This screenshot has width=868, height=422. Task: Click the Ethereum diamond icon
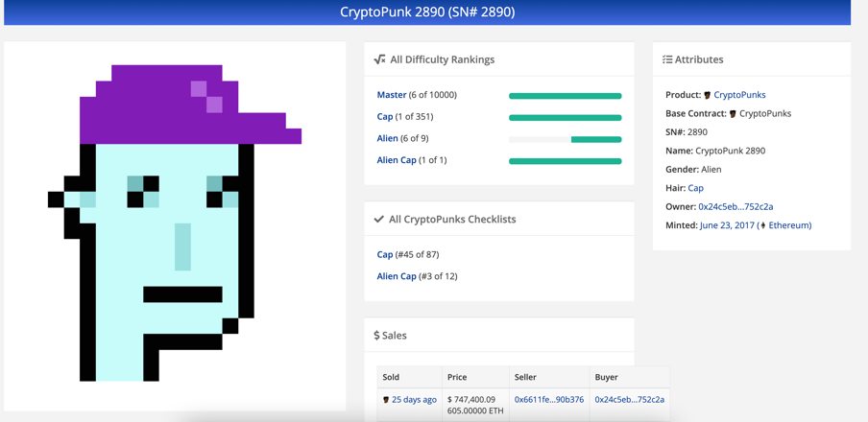tap(762, 225)
